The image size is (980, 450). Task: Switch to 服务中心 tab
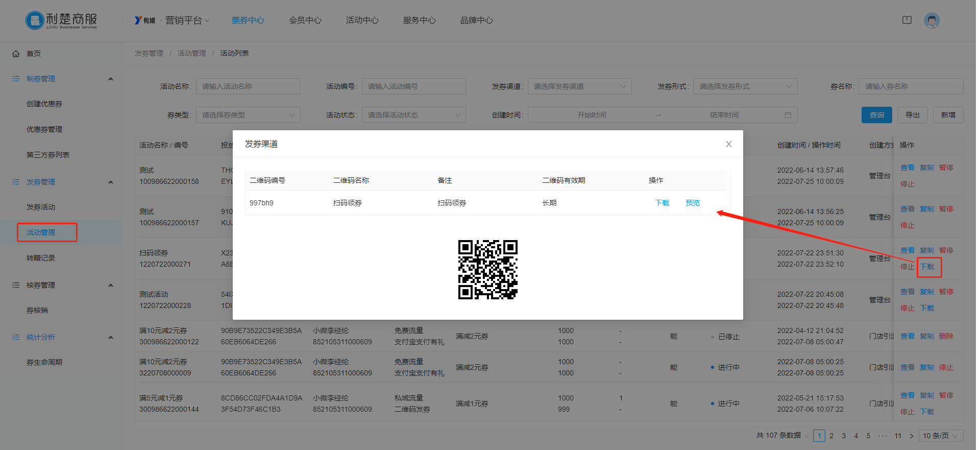[420, 20]
